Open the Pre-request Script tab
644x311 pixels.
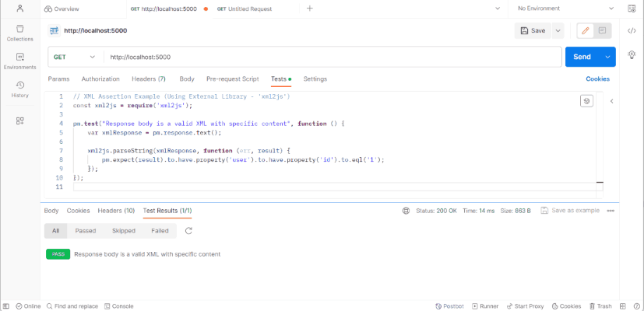pos(233,79)
